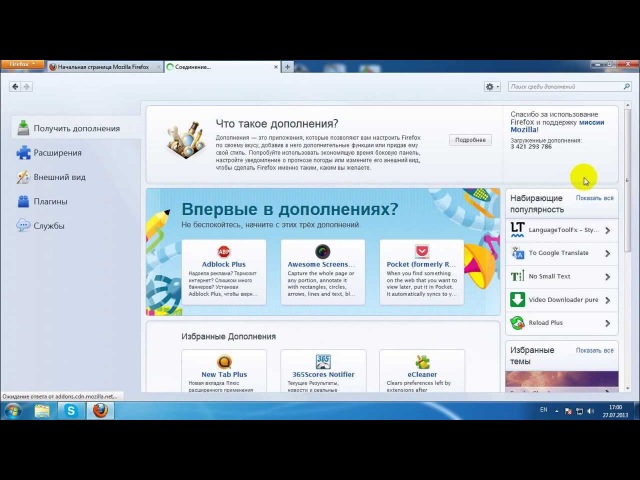Click the scrollbar up arrow
This screenshot has height=480, width=640.
(627, 105)
